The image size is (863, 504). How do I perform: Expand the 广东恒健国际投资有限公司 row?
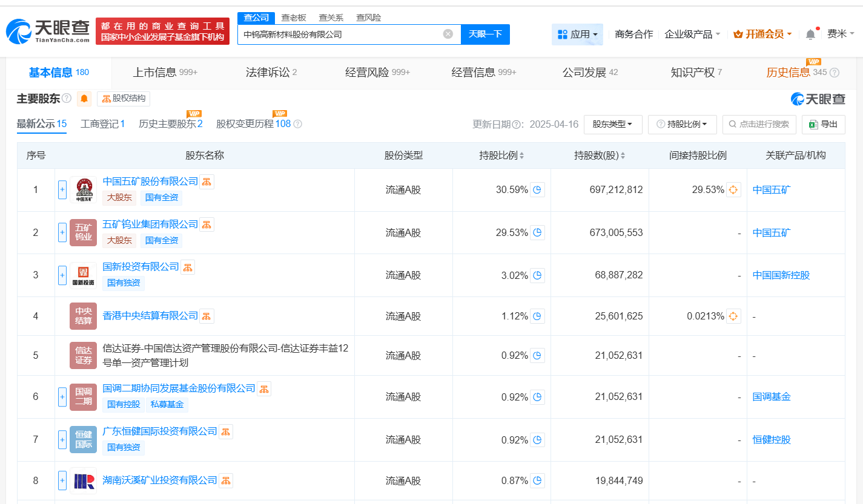point(62,439)
